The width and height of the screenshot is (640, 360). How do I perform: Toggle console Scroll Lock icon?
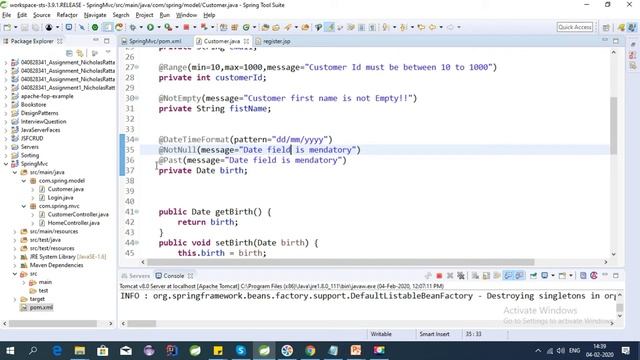486,276
